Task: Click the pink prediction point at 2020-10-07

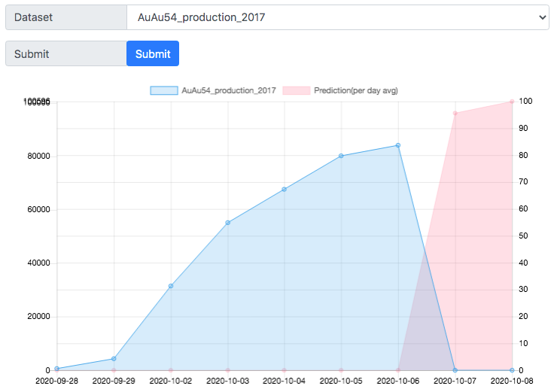Action: (455, 114)
